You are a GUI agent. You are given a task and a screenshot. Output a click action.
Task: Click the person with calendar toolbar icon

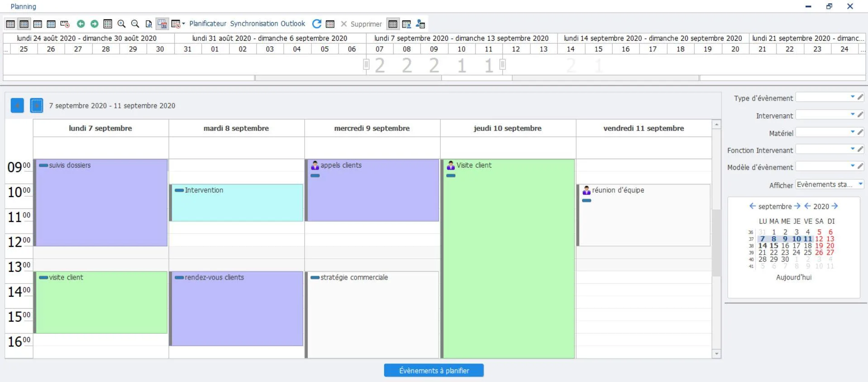(x=420, y=24)
